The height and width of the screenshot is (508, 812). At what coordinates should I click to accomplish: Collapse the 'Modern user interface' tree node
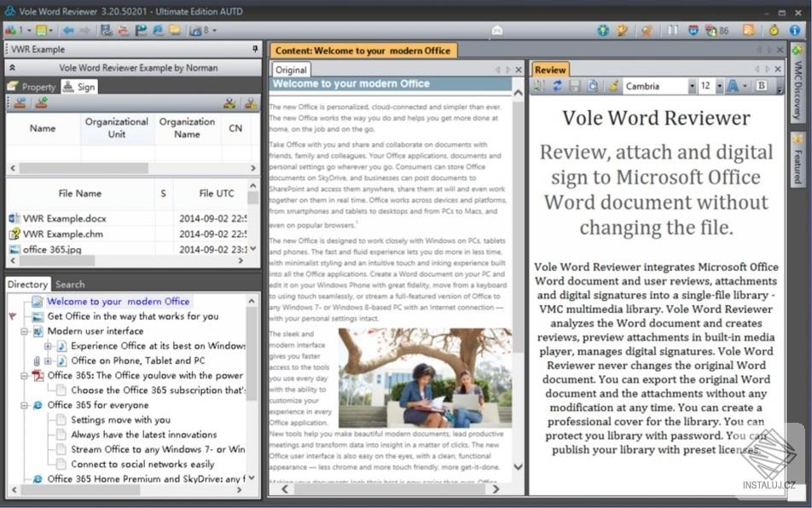pos(25,331)
